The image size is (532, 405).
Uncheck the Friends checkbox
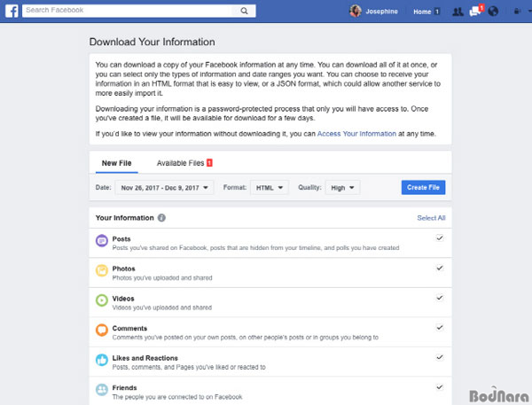(x=440, y=387)
